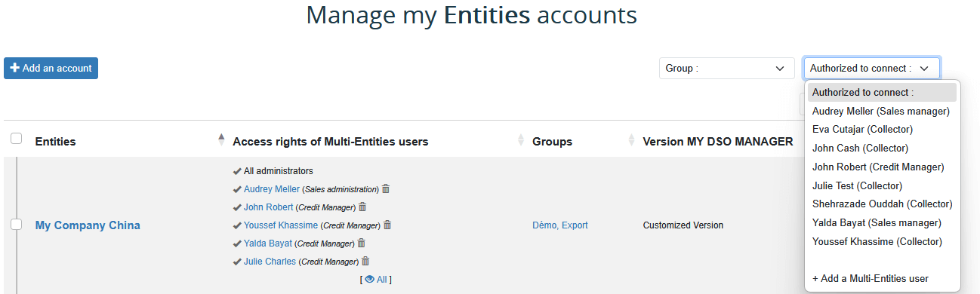Click Version MY DSO MANAGER column header
The image size is (980, 294).
(x=718, y=141)
